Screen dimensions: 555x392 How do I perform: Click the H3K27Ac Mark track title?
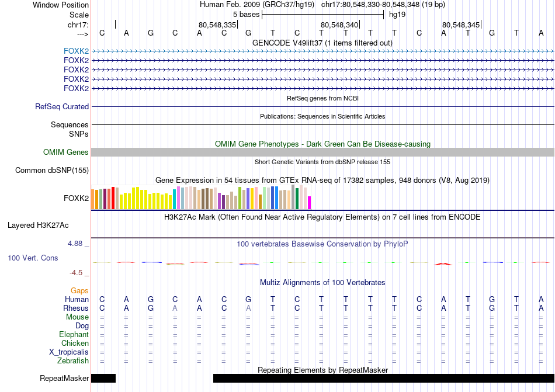[x=322, y=217]
